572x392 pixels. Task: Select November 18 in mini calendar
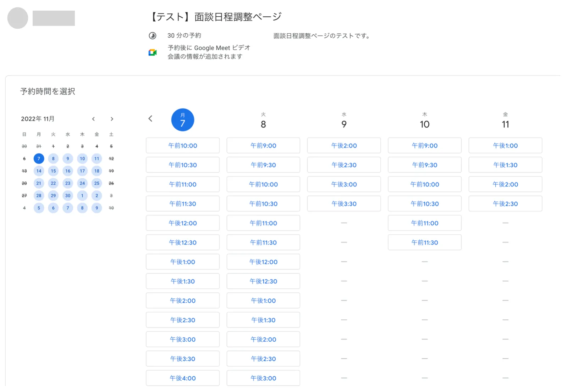[97, 171]
